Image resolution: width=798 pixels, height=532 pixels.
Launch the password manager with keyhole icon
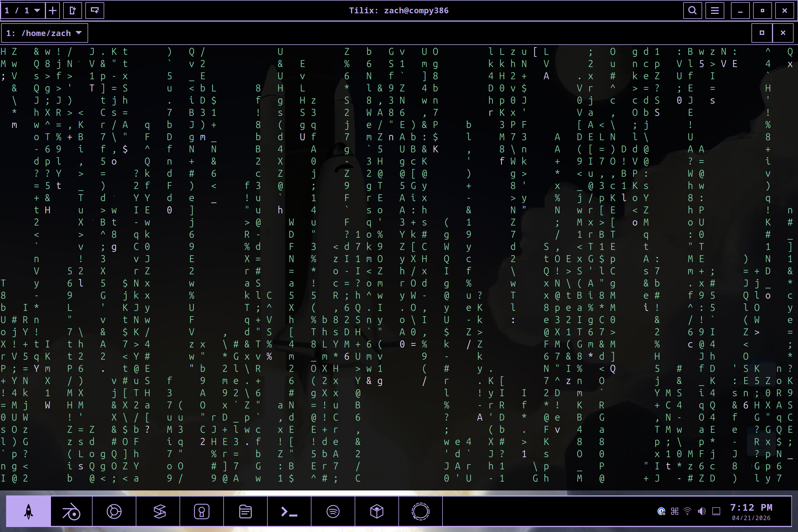(201, 511)
